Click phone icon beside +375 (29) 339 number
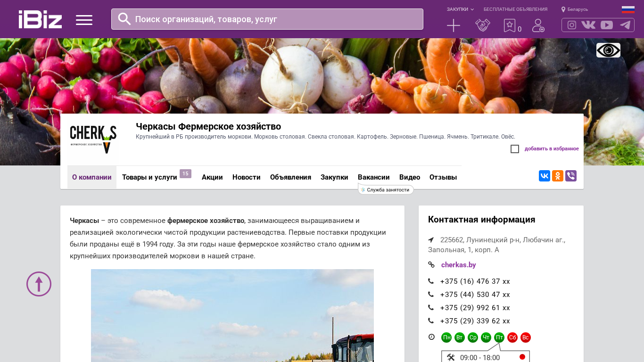This screenshot has width=644, height=362. [x=431, y=321]
